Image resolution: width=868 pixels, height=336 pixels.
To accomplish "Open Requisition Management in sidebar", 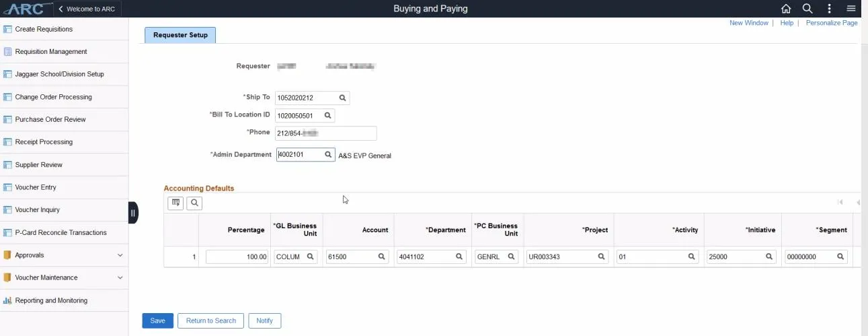I will point(65,52).
